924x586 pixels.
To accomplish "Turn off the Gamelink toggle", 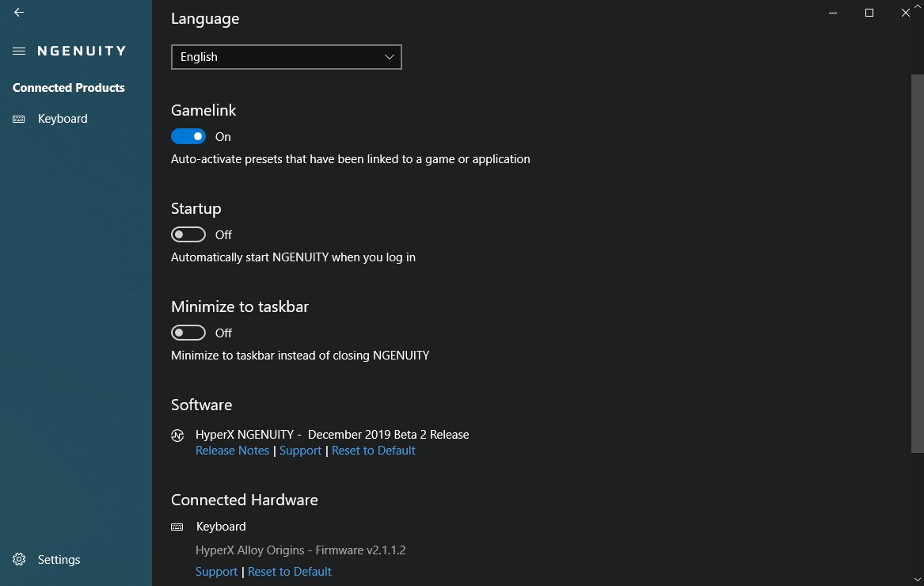I will tap(188, 136).
